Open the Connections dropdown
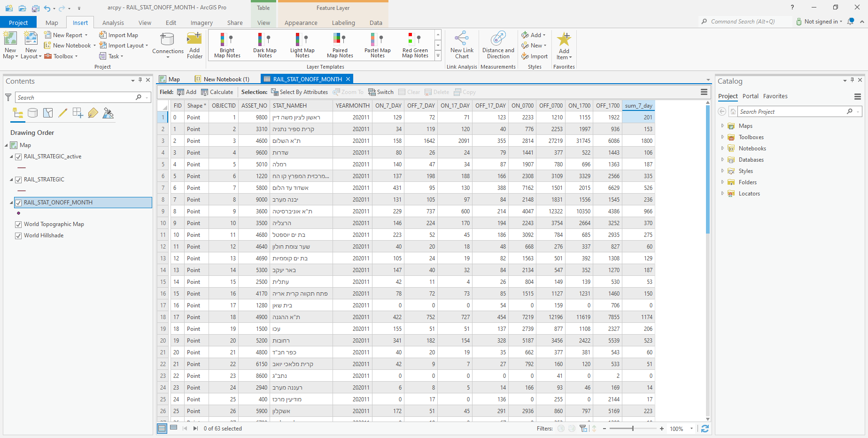The height and width of the screenshot is (438, 868). point(168,57)
